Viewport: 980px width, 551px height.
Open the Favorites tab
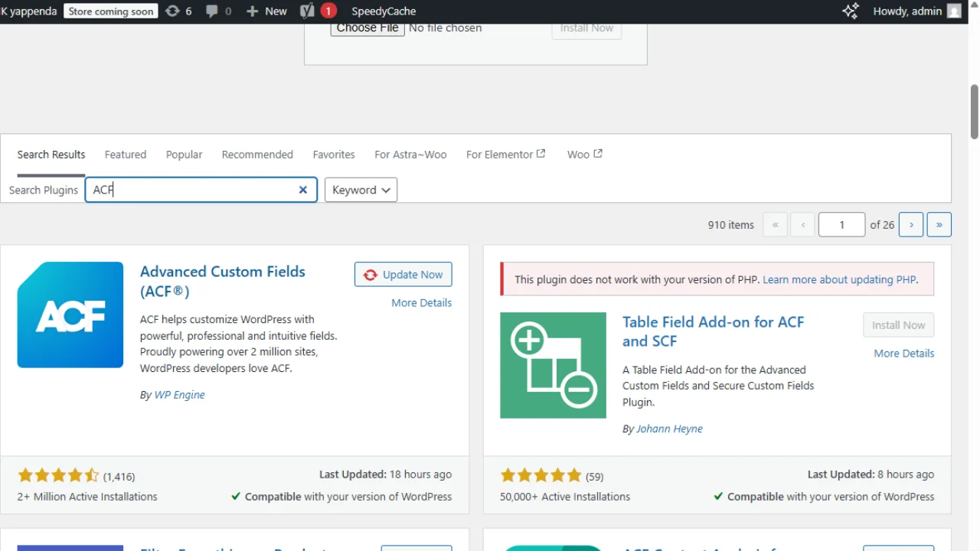pos(334,155)
